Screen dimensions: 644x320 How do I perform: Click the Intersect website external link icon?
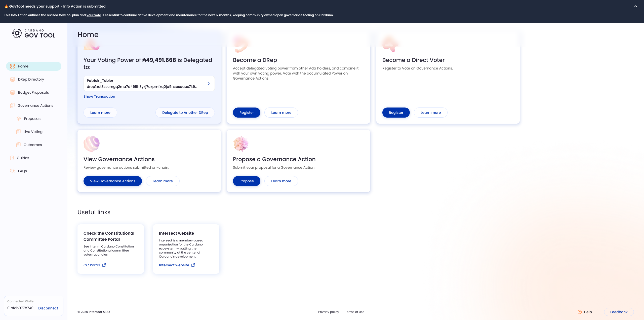coord(193,265)
